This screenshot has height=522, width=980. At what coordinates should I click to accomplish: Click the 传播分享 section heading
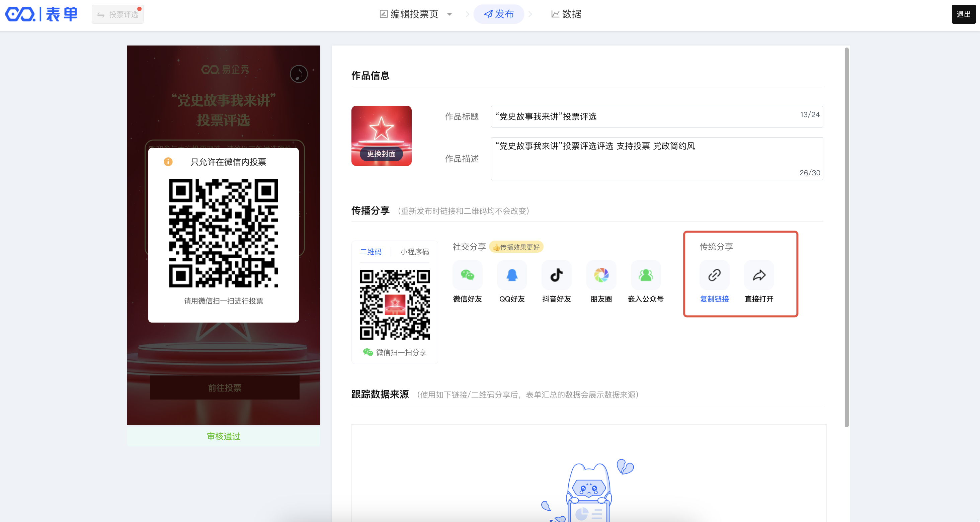(x=370, y=210)
